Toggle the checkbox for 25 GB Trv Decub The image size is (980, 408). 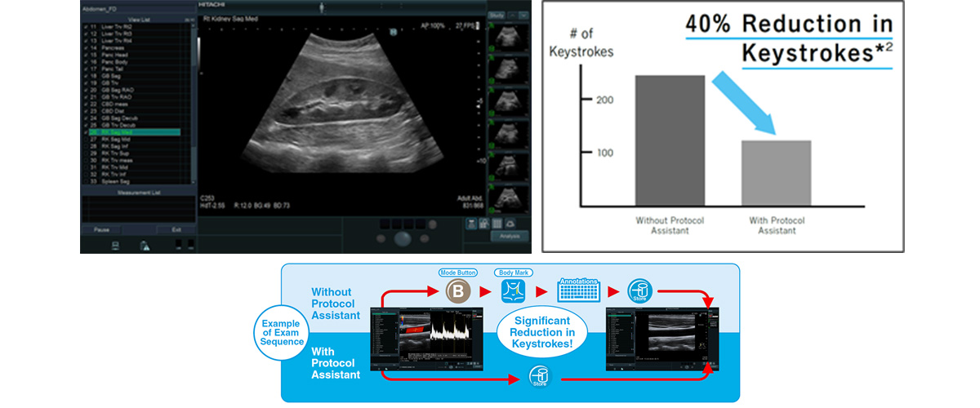85,125
